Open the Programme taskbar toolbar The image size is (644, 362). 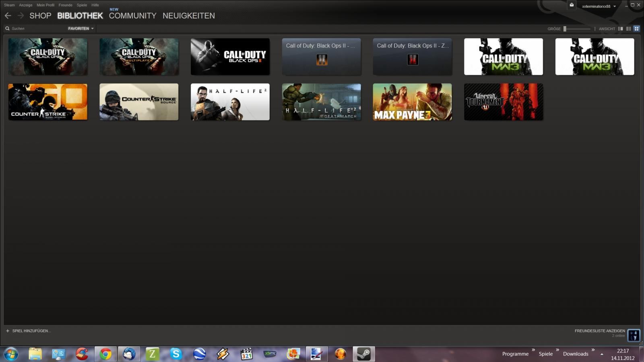coord(515,354)
